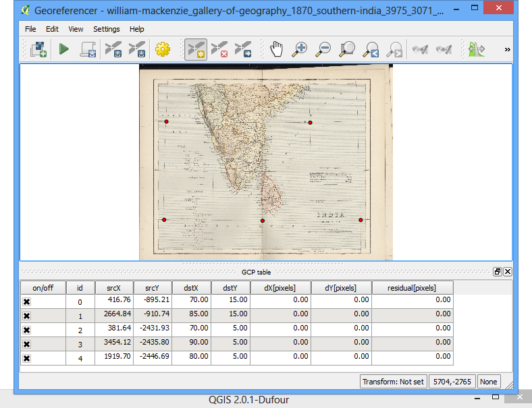Click the Zoom in magnifier icon

coord(300,49)
